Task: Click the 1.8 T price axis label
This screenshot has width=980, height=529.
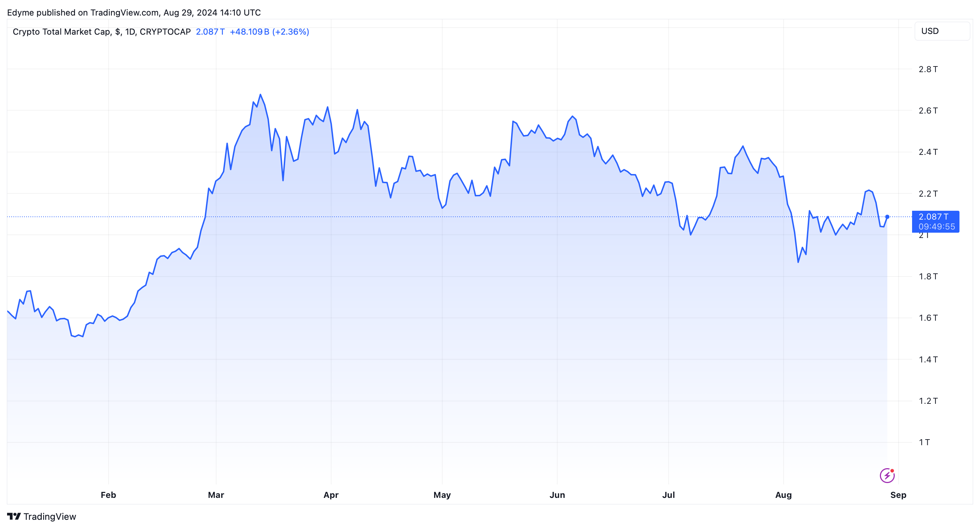Action: (x=928, y=277)
